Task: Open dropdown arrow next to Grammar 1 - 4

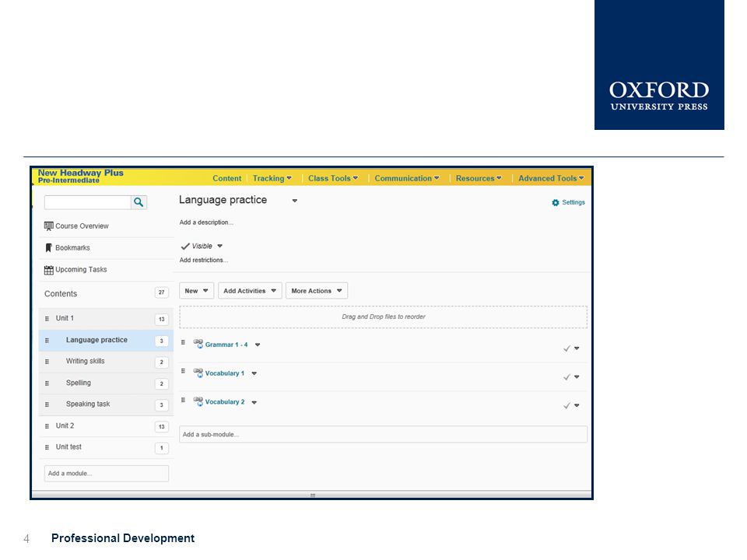Action: 258,345
